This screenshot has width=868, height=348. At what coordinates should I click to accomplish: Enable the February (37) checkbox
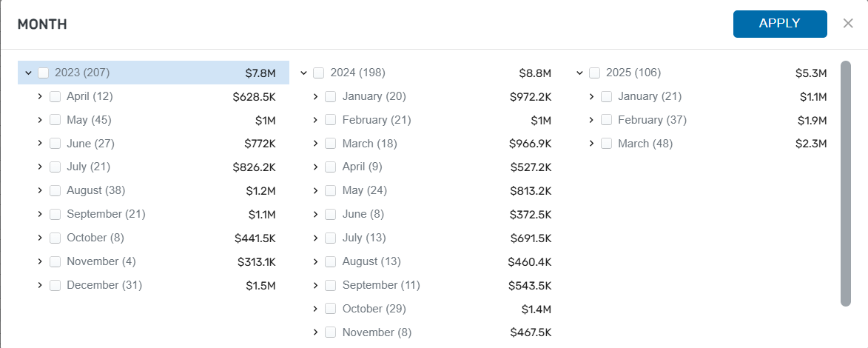[x=607, y=120]
